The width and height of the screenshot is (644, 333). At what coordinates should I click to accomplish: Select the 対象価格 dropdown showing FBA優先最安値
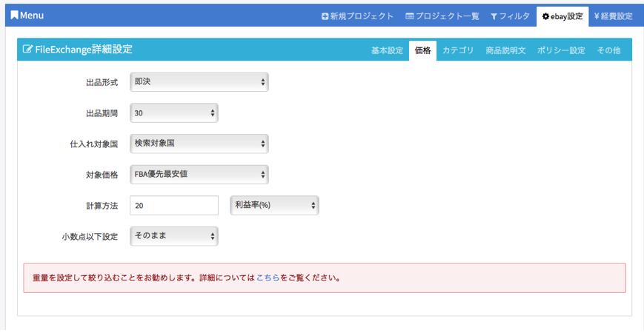click(x=199, y=175)
